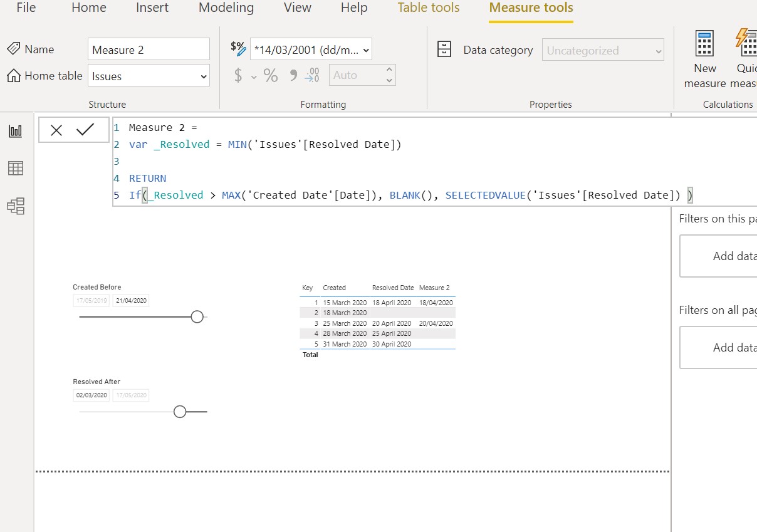Viewport: 757px width, 532px height.
Task: Expand the currency options arrow
Action: pyautogui.click(x=254, y=76)
